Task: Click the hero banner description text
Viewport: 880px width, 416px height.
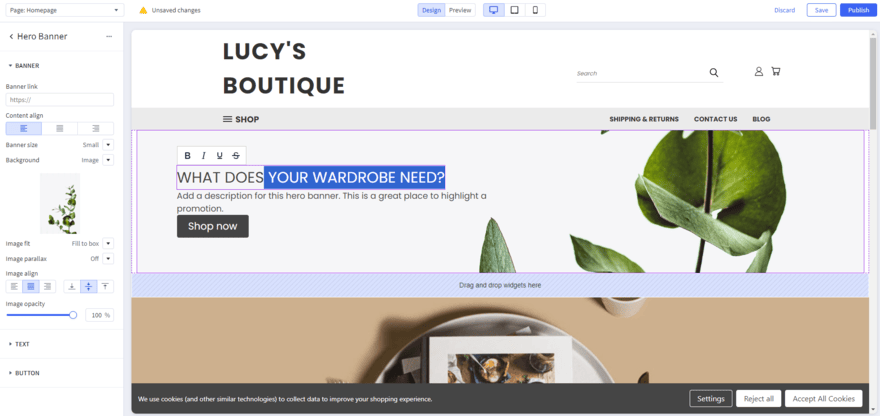Action: [x=331, y=202]
